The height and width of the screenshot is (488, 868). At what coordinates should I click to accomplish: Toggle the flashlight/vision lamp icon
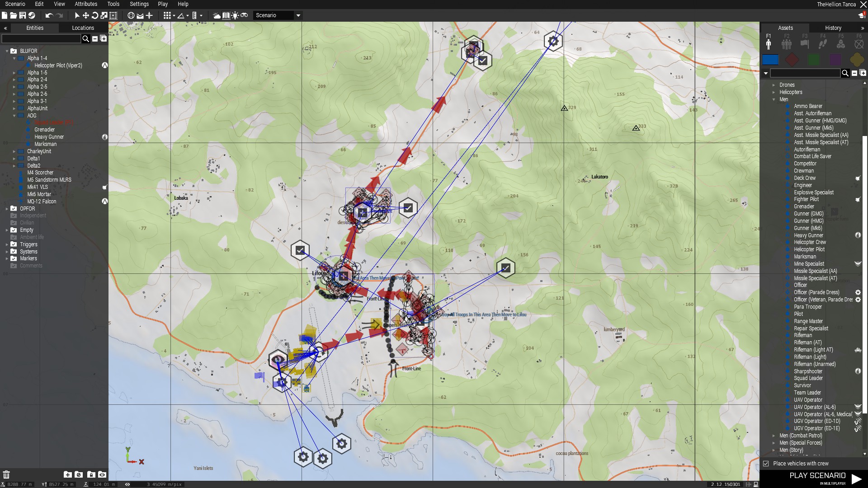tap(235, 15)
